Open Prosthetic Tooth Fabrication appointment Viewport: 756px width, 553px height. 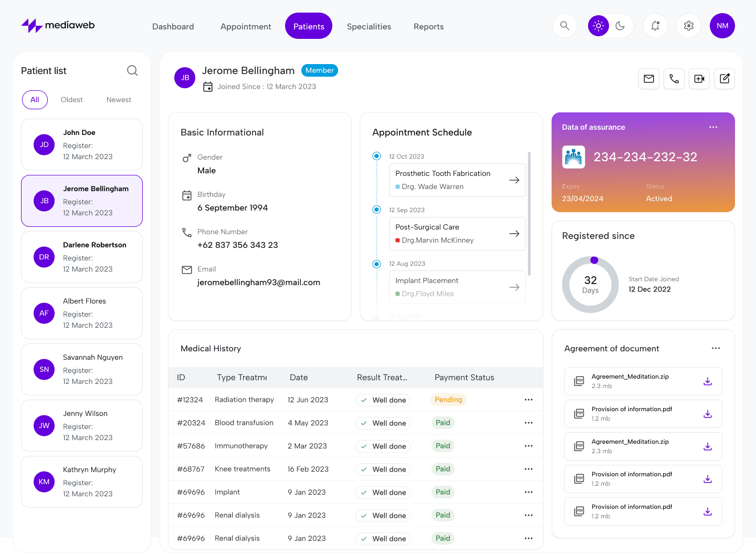click(x=457, y=180)
